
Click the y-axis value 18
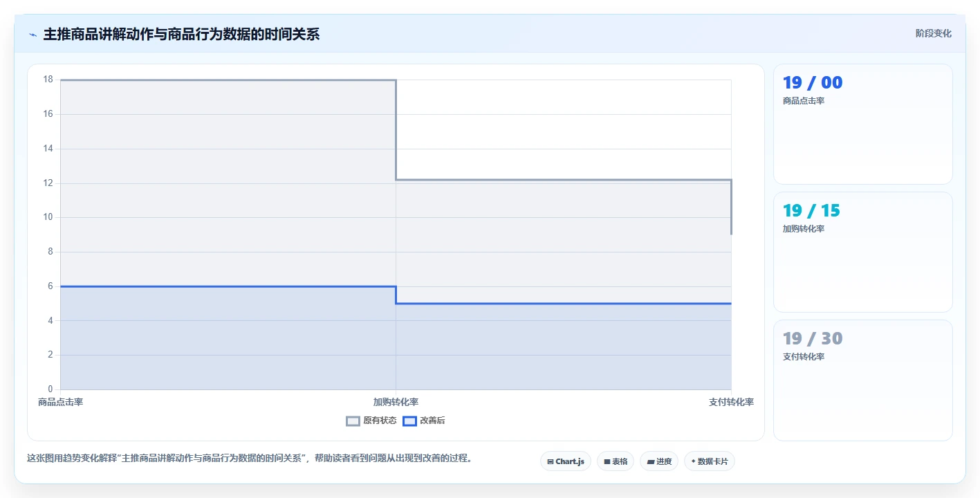coord(48,80)
